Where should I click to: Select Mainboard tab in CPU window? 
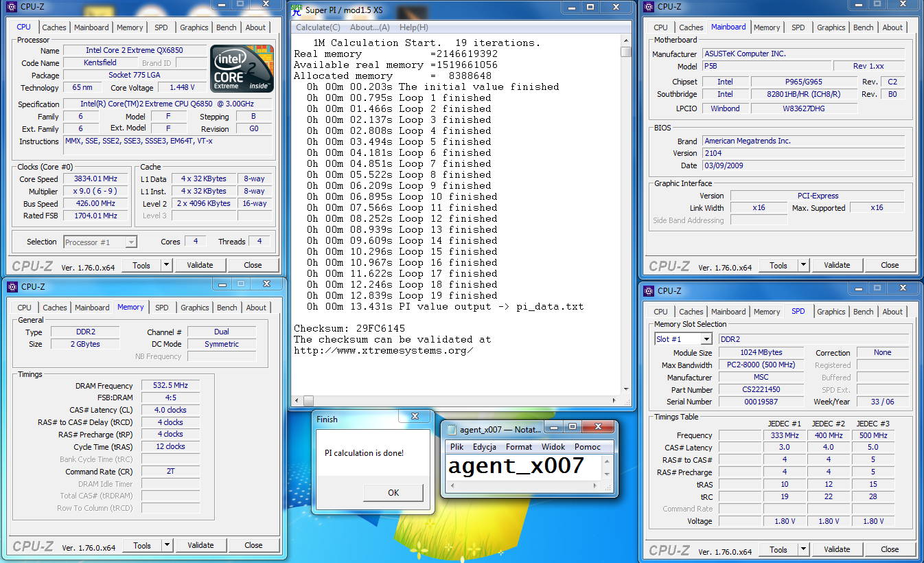[91, 27]
